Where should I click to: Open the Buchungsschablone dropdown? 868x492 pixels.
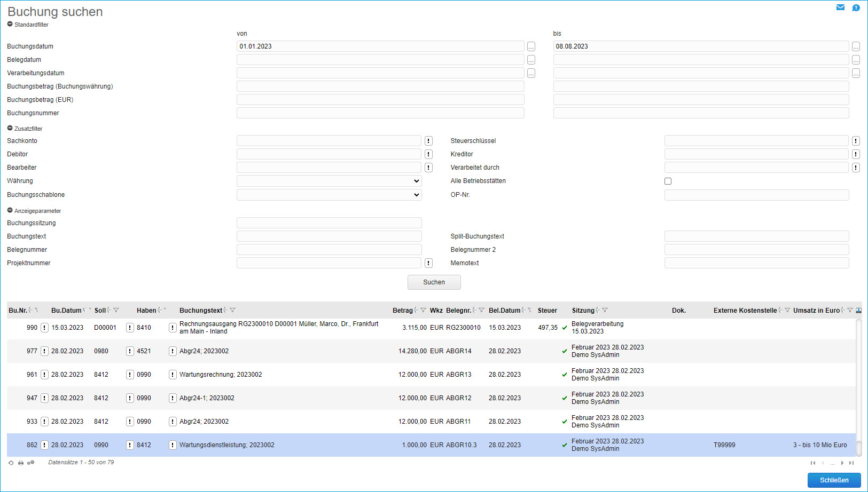point(329,195)
